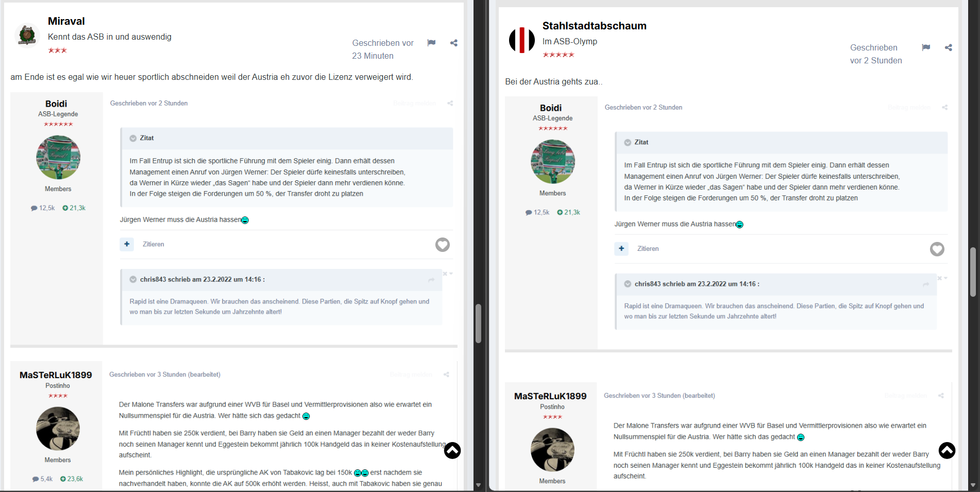Click the scroll-to-top arrow button in the left pane

(x=452, y=450)
